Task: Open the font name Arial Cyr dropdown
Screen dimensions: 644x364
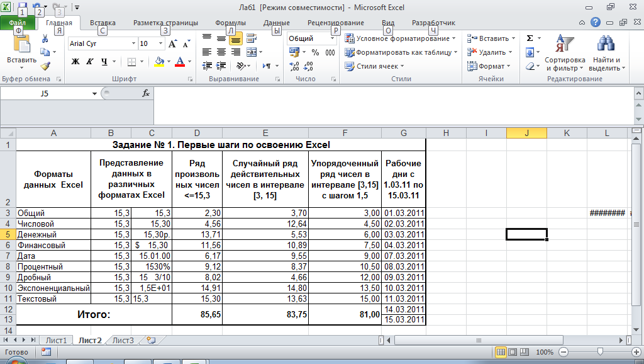Action: click(133, 43)
